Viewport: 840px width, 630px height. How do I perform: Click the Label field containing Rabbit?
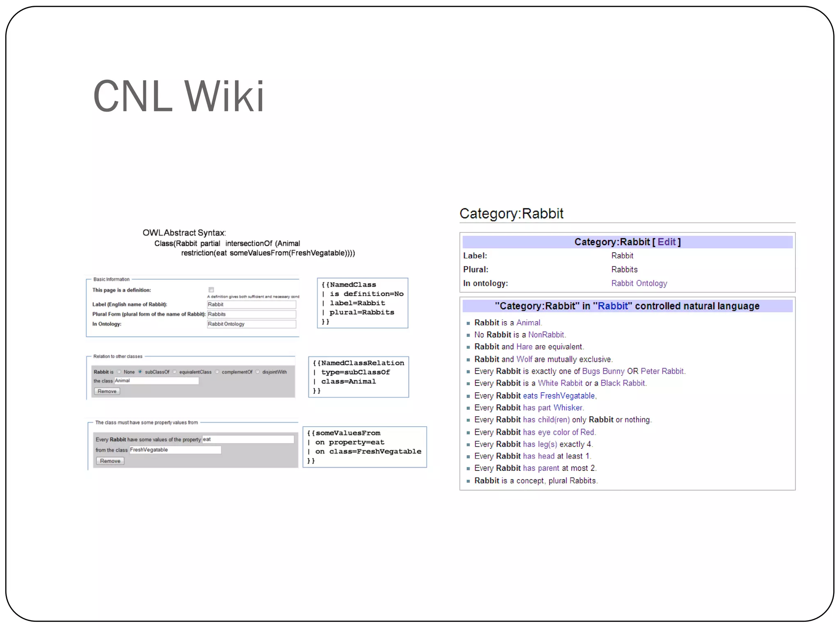pyautogui.click(x=251, y=304)
